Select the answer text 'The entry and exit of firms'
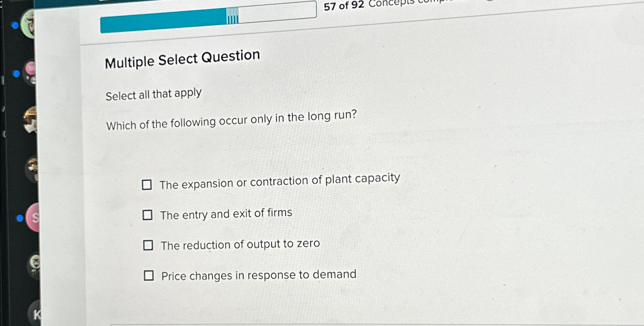The image size is (644, 326). click(226, 214)
